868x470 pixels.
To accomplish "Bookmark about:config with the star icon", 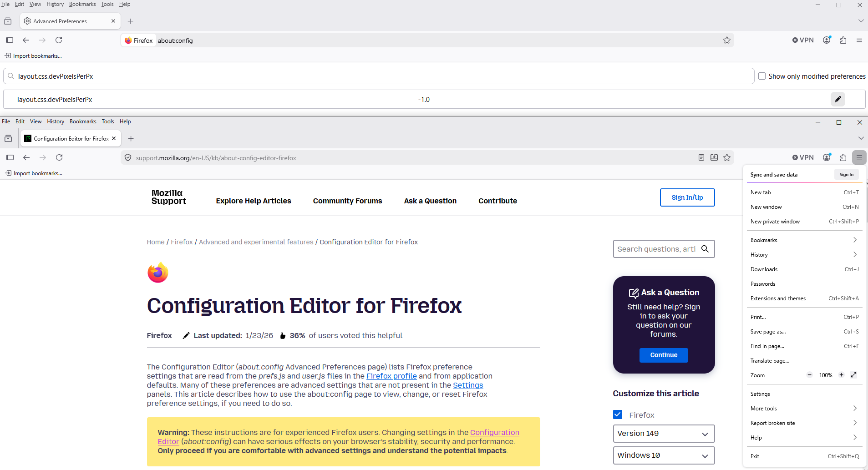I will pos(727,40).
